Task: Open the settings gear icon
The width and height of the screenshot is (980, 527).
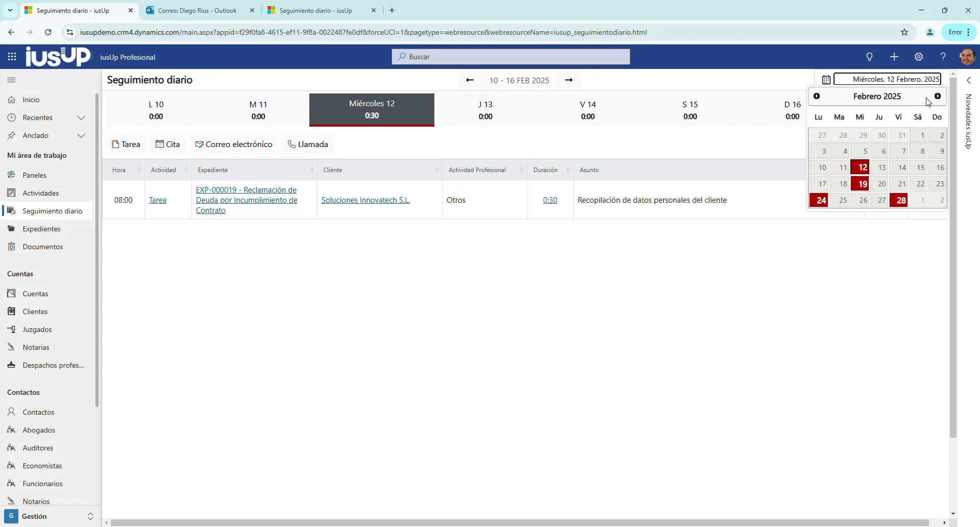Action: pos(919,57)
